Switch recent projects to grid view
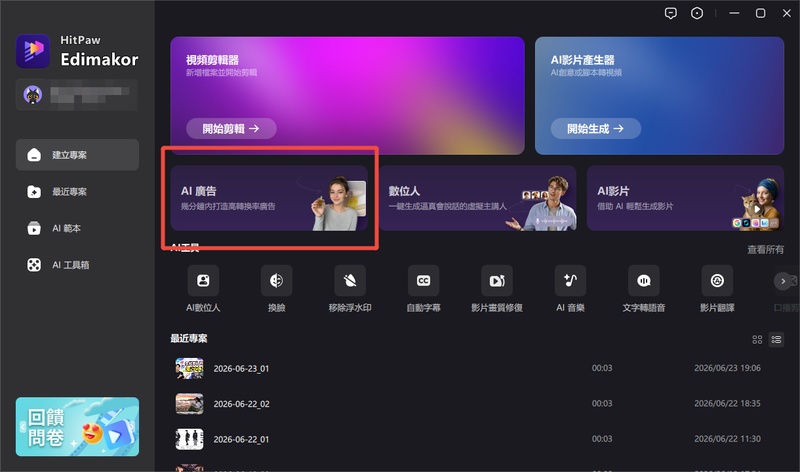The image size is (800, 472). (x=757, y=339)
